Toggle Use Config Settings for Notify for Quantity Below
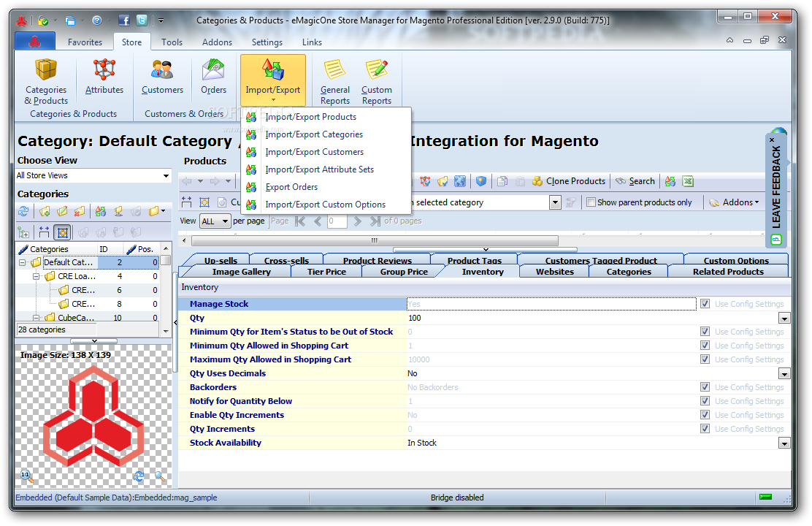 tap(705, 401)
